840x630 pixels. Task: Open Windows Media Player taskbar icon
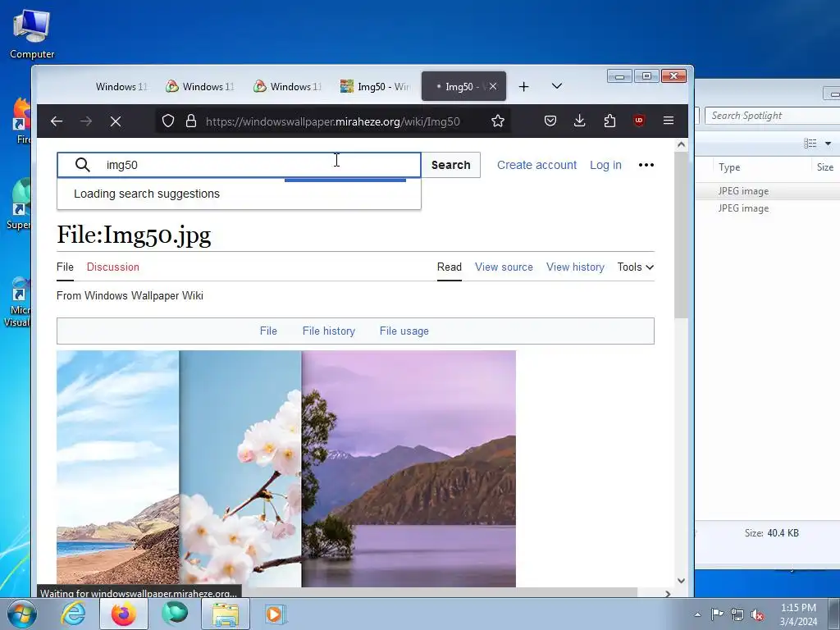[x=276, y=614]
